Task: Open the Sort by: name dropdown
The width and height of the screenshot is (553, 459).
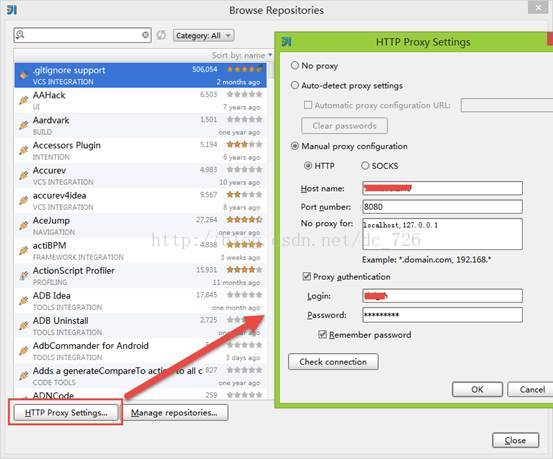Action: pos(242,55)
